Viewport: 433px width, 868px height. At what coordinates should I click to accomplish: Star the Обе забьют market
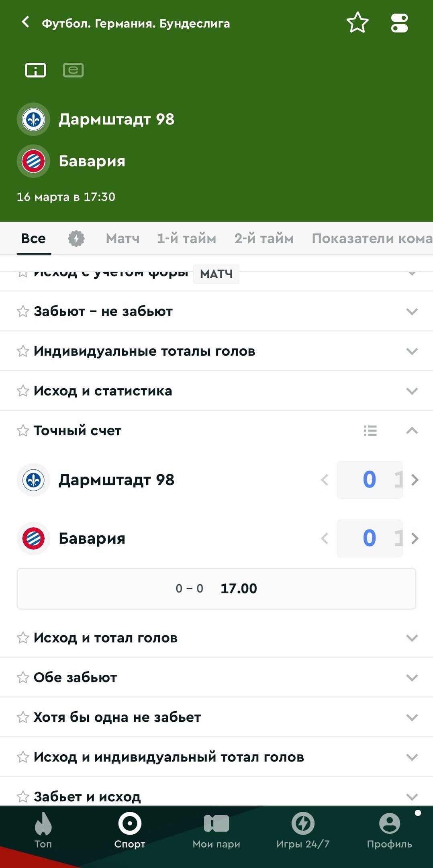23,678
